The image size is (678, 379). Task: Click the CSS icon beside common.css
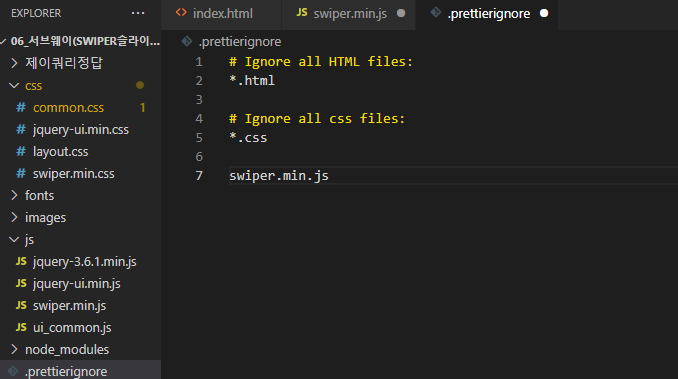pyautogui.click(x=21, y=108)
